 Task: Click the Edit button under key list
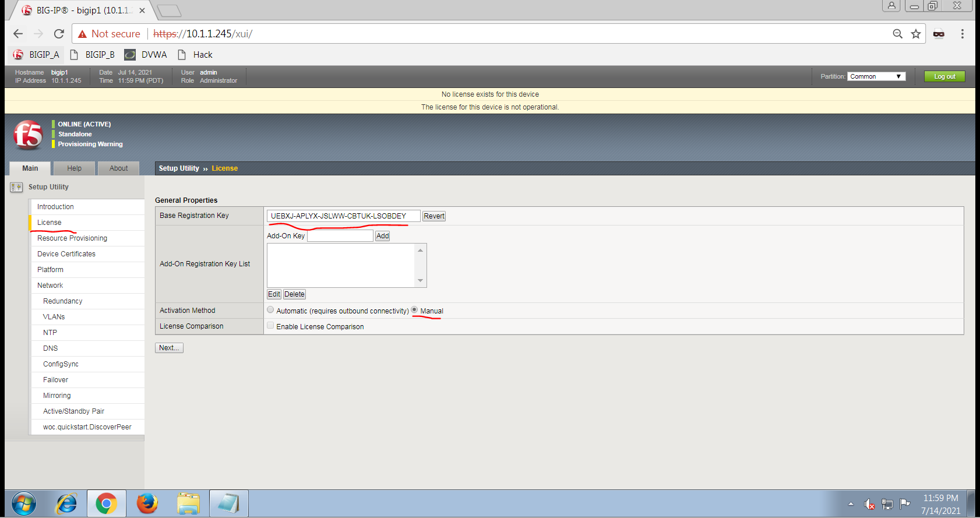coord(274,294)
